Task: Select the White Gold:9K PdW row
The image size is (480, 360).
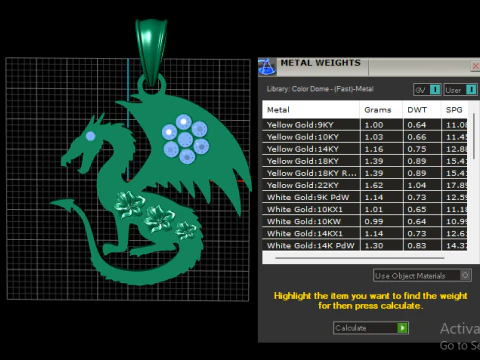Action: 365,197
